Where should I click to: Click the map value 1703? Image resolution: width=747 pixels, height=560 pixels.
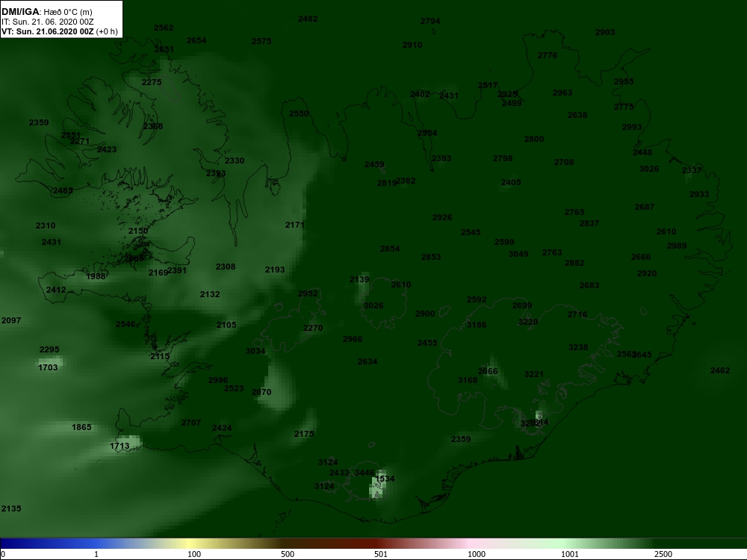click(x=48, y=367)
